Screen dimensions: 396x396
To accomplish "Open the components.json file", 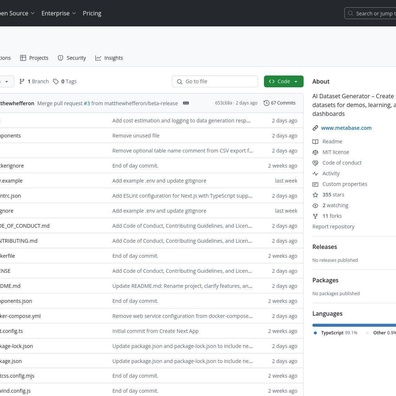I will (x=16, y=301).
